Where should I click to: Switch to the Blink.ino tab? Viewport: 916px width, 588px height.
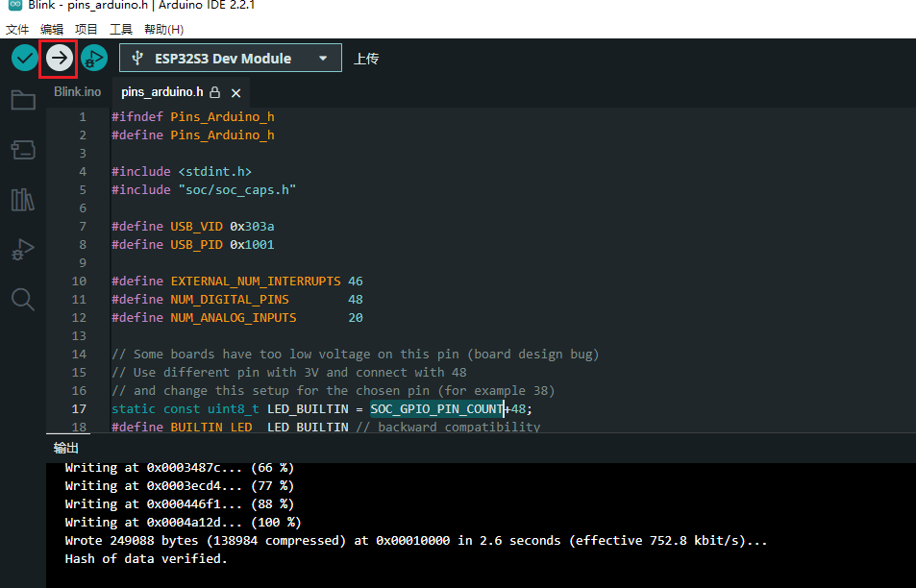pos(77,91)
